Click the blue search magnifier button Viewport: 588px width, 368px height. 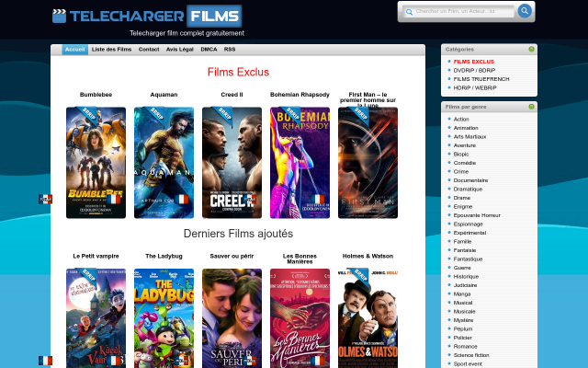(x=525, y=11)
